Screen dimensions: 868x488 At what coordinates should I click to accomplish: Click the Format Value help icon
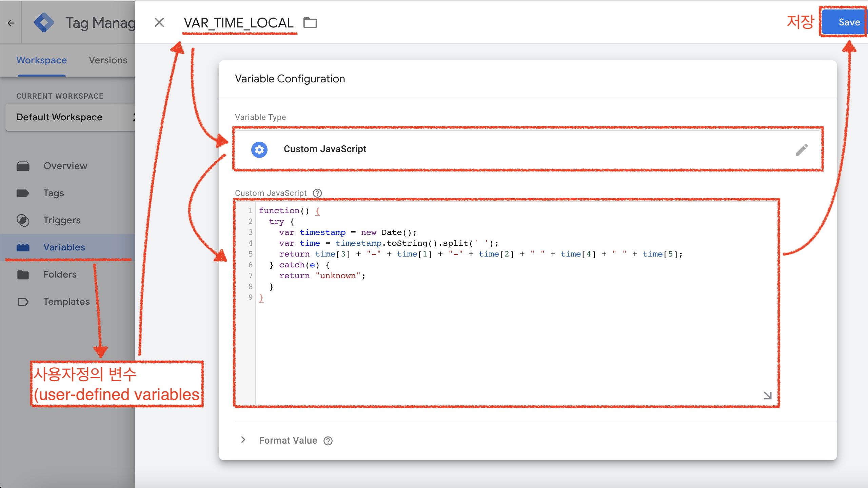328,440
